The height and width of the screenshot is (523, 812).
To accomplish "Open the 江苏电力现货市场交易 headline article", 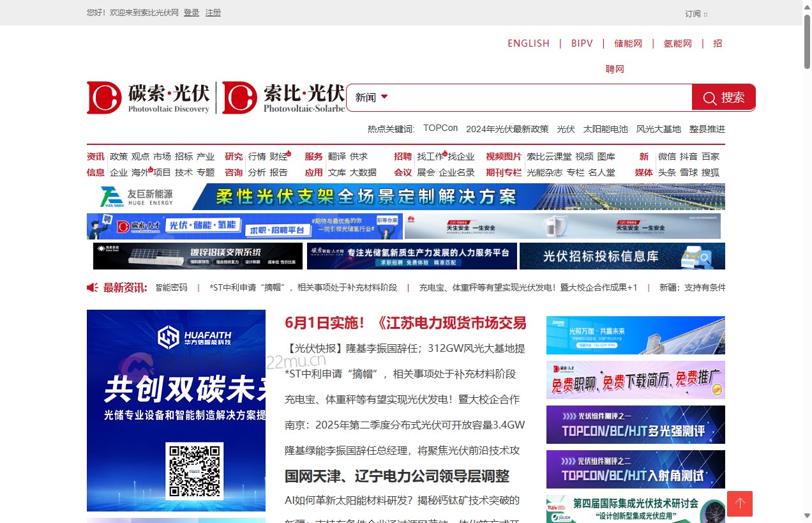I will (x=405, y=324).
